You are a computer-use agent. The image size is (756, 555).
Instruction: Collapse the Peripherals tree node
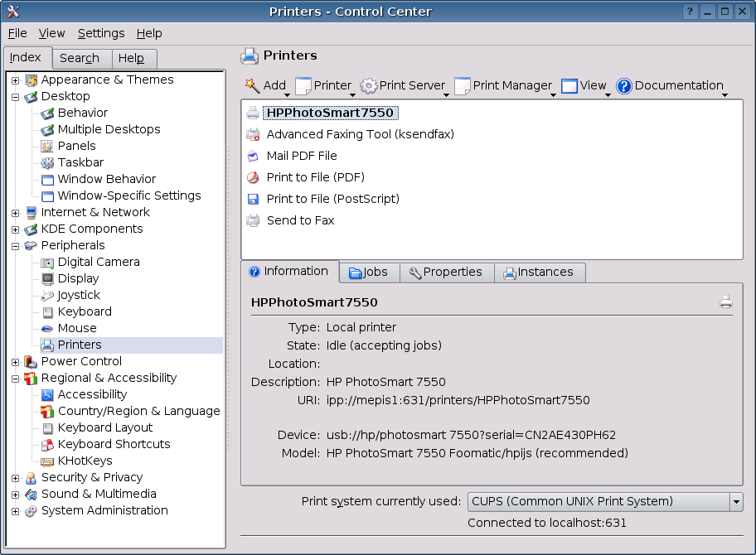coord(16,246)
